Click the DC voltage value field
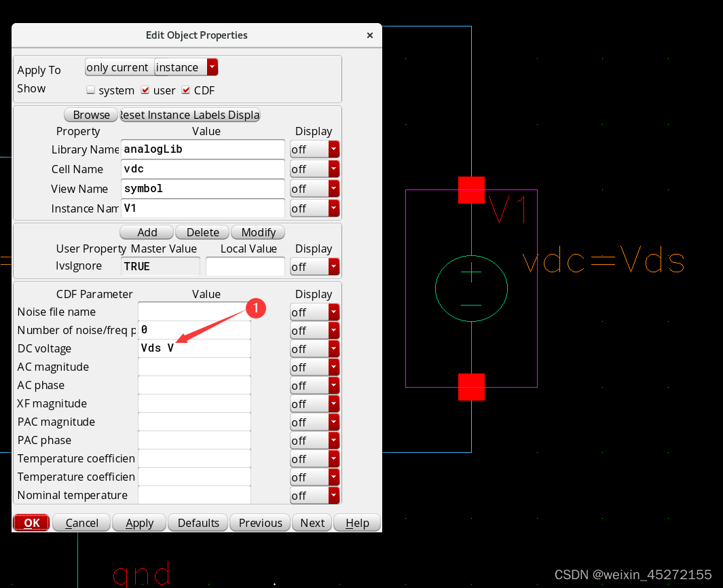 (x=194, y=348)
